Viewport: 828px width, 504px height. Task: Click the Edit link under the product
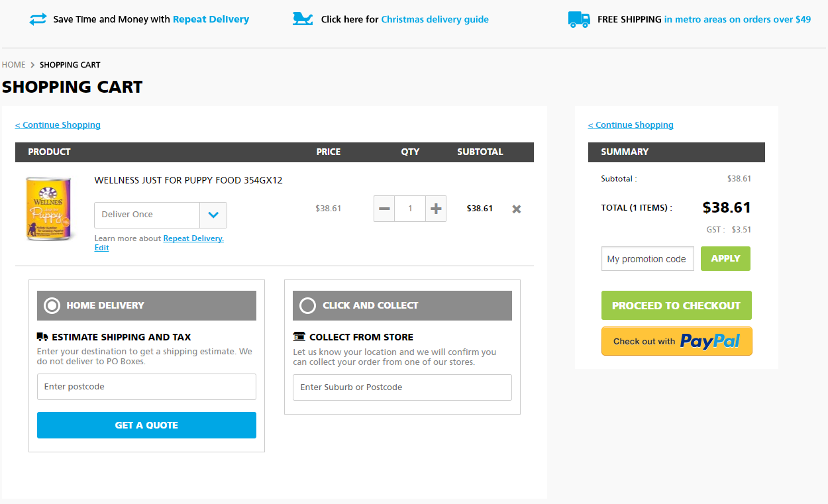pos(101,248)
